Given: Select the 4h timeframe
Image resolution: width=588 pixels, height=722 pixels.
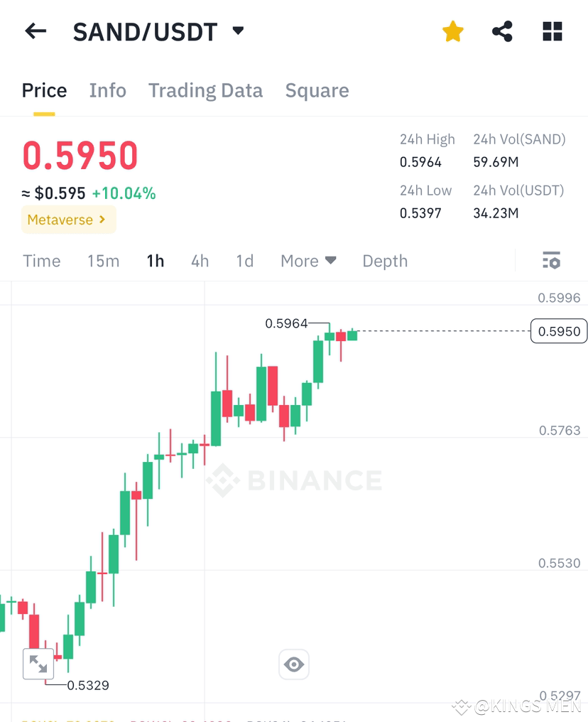Looking at the screenshot, I should click(200, 261).
